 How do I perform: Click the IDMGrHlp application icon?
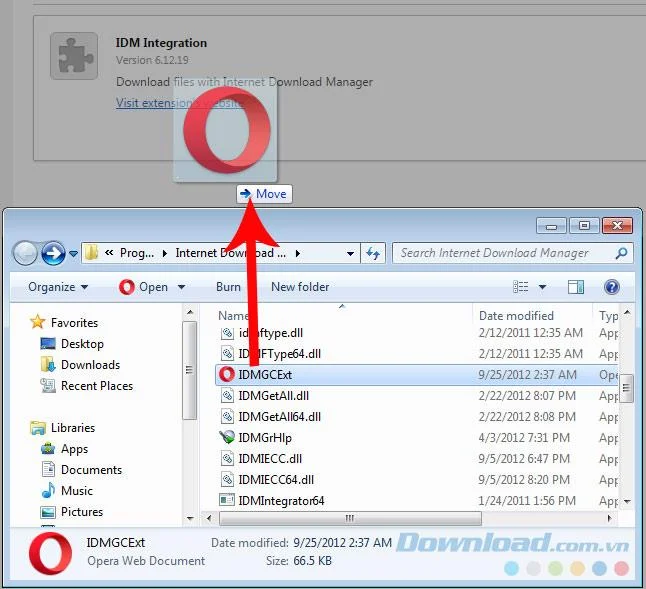pos(227,437)
